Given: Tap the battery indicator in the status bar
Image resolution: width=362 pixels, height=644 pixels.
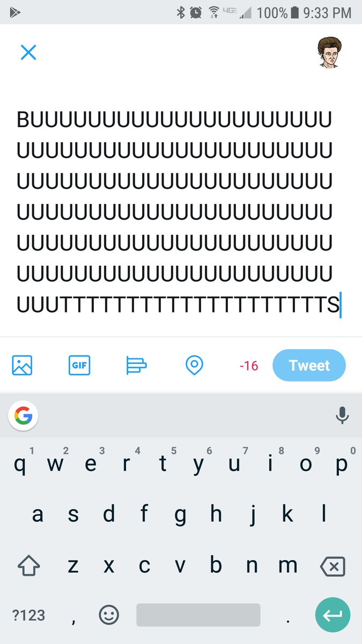Looking at the screenshot, I should [x=294, y=12].
